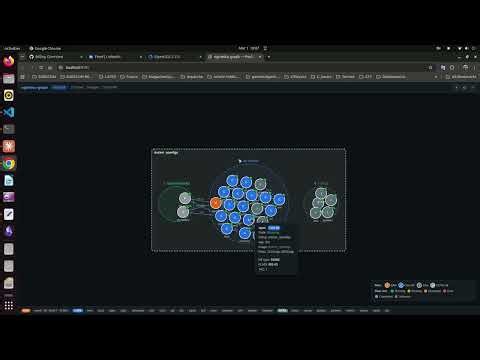The image size is (480, 360).
Task: Open the Files manager in the dock
Action: pos(9,79)
